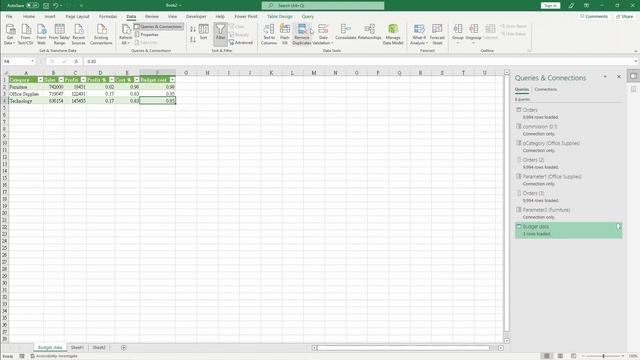The height and width of the screenshot is (360, 640).
Task: Open the Sheet1 worksheet tab
Action: [77, 348]
